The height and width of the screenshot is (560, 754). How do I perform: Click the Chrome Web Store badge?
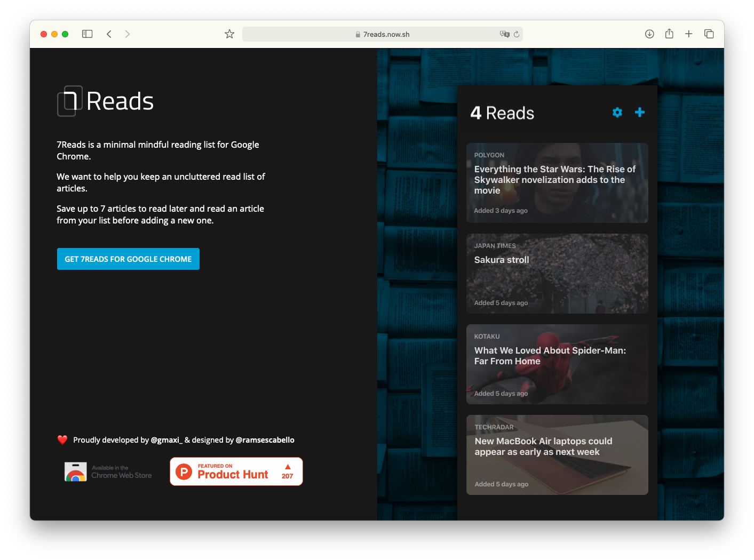click(108, 472)
